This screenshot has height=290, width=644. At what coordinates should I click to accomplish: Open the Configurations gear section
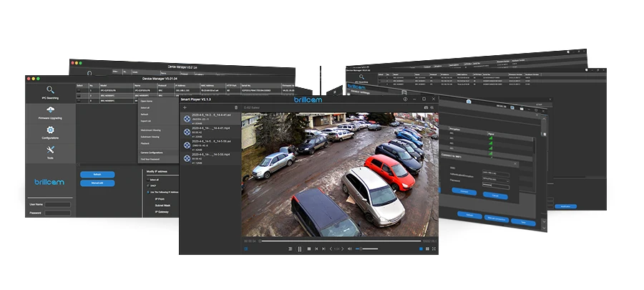coord(49,132)
